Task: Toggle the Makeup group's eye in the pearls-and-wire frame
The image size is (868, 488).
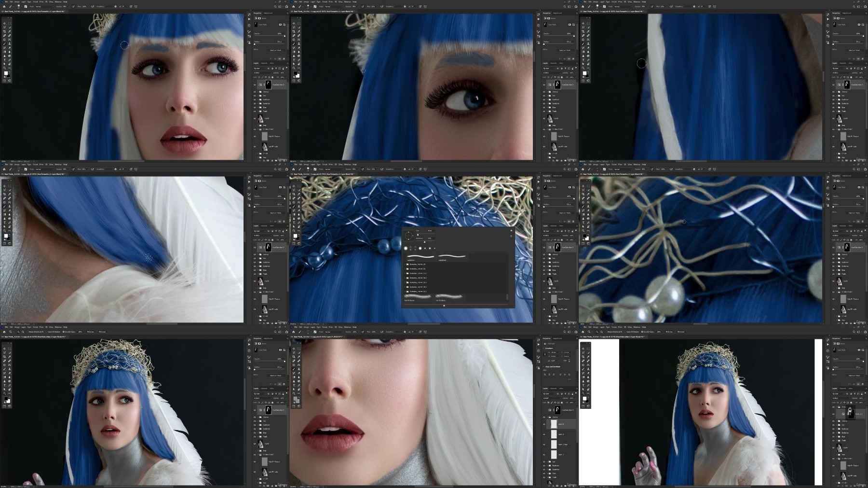Action: [833, 254]
